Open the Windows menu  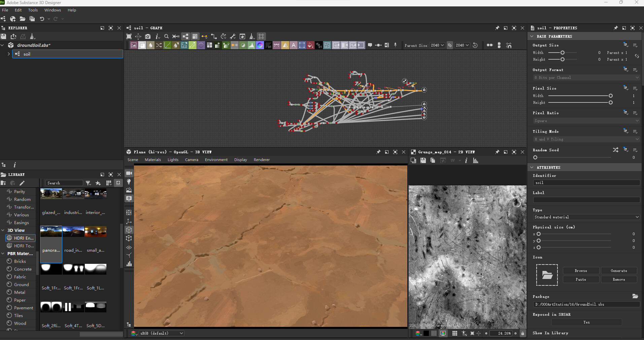(53, 10)
